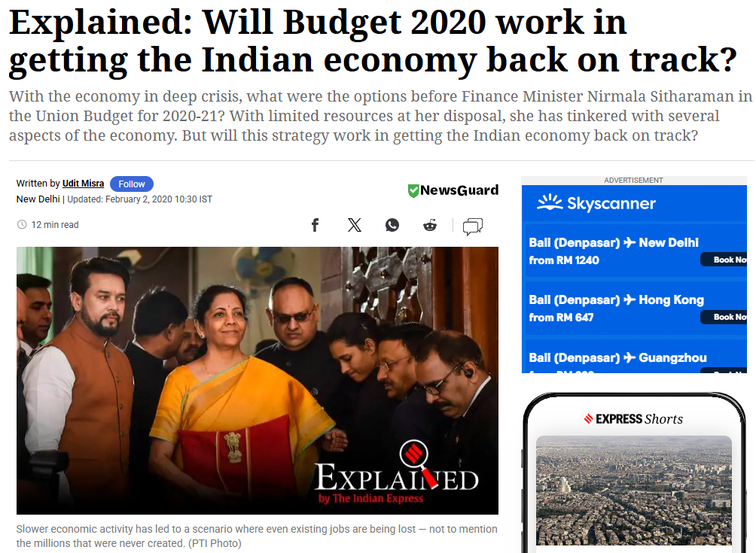Click the New Delhi dateline text
Screen dimensions: 756x553
tap(38, 199)
